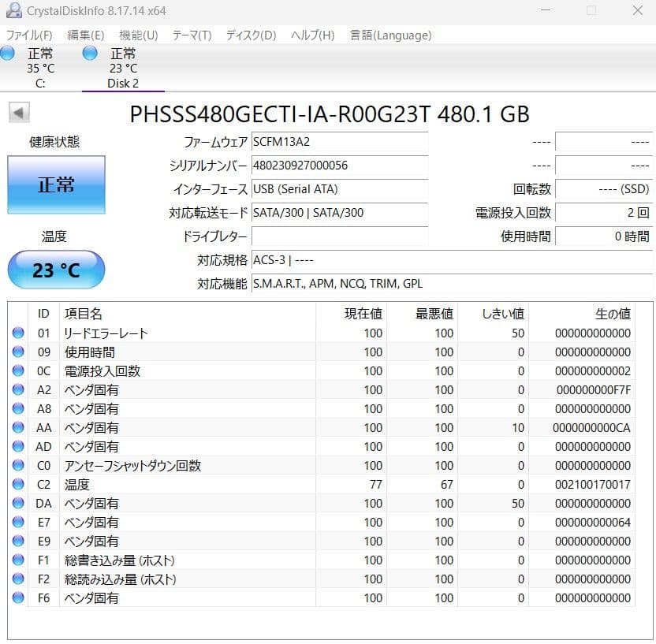Click status orb for ID A8 row

(x=18, y=408)
